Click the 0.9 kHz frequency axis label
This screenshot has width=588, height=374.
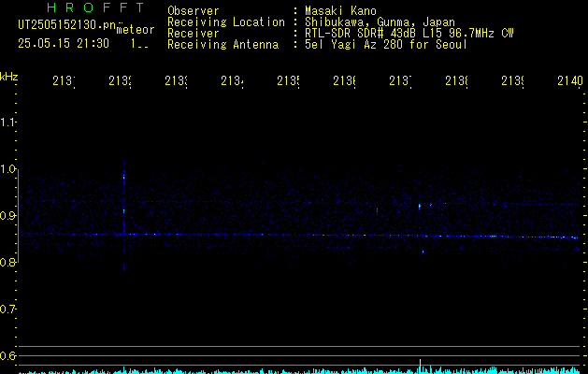(x=7, y=216)
